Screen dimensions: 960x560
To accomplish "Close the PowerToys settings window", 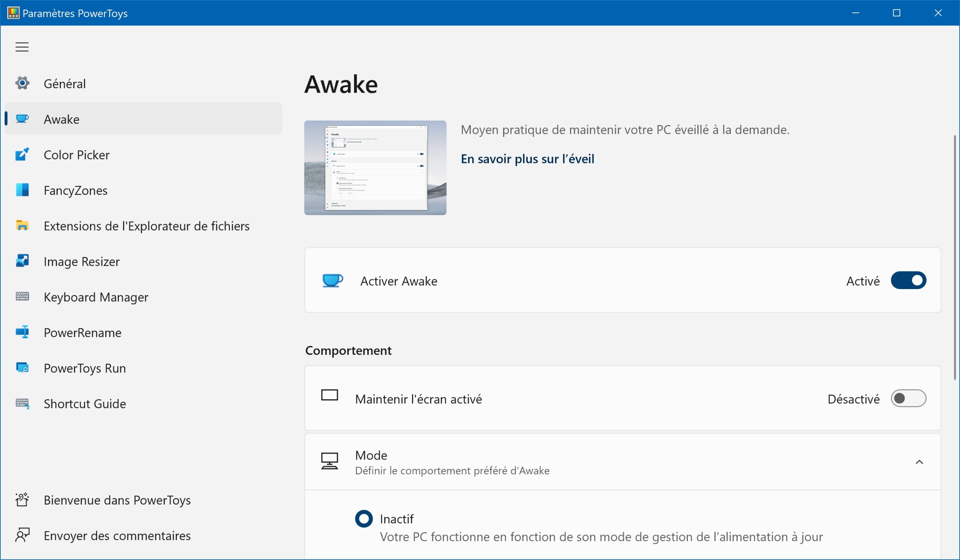I will (938, 13).
